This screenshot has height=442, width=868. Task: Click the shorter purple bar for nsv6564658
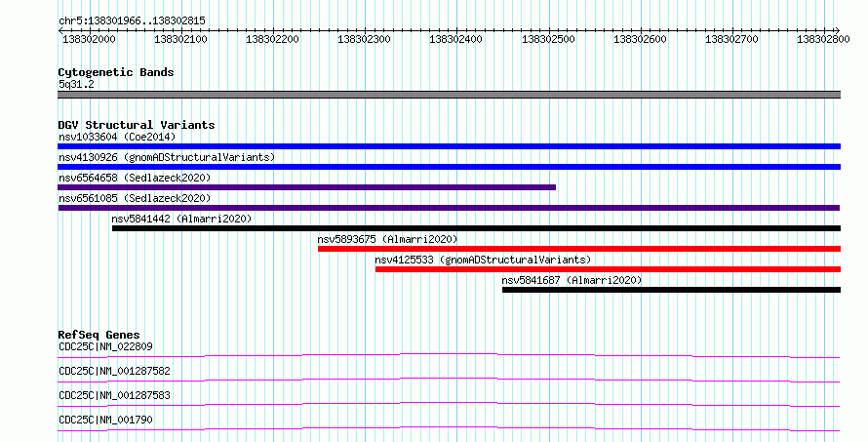coord(306,187)
